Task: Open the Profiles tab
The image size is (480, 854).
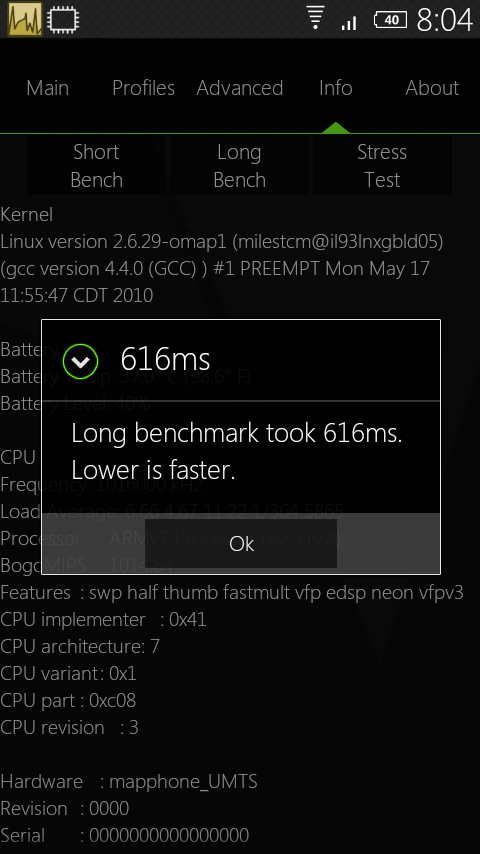Action: point(143,88)
